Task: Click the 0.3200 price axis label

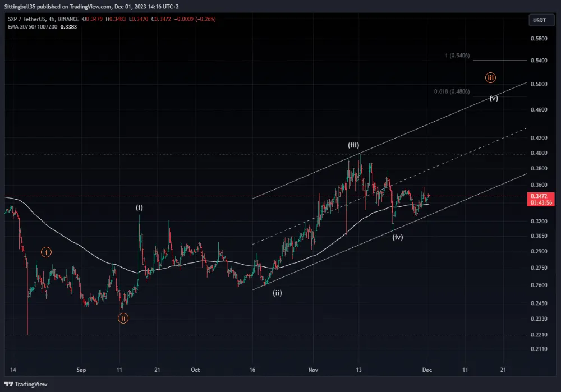Action: tap(539, 222)
